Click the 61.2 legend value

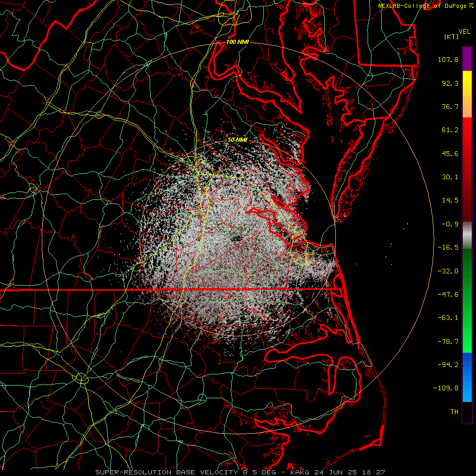(450, 130)
